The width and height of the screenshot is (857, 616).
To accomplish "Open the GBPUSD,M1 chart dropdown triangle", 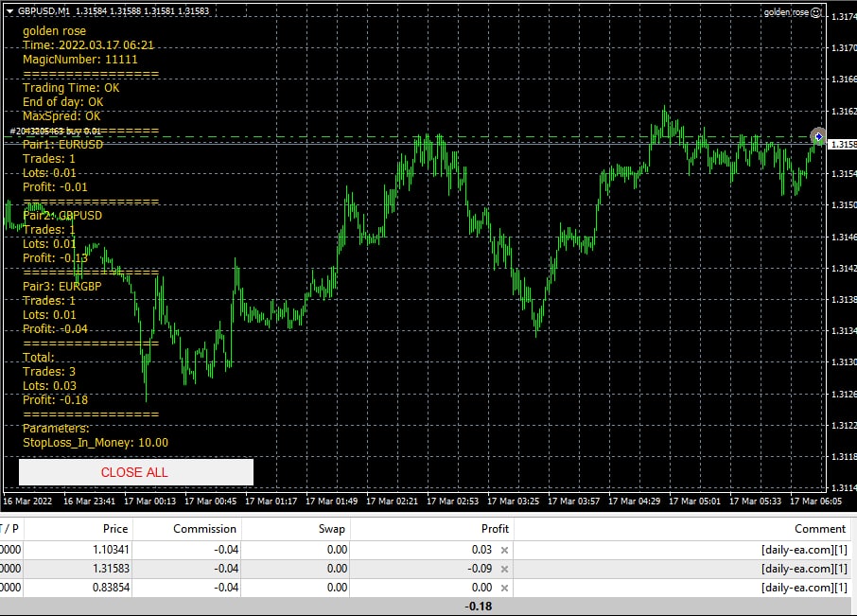I will (x=9, y=11).
